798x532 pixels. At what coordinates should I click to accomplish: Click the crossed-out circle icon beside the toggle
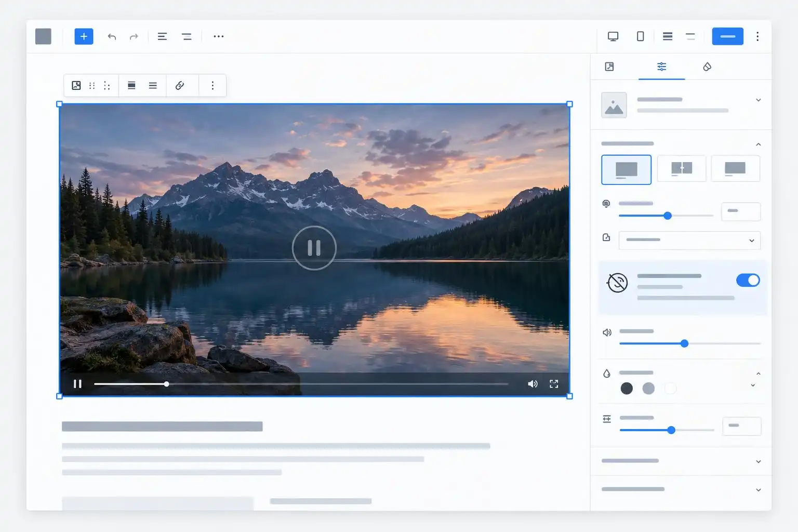(617, 283)
